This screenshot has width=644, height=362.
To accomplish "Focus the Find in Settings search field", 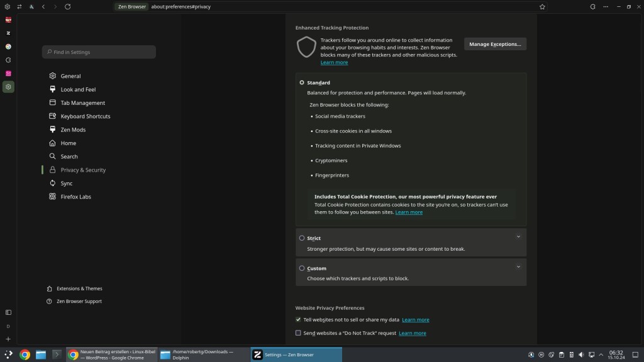I will tap(99, 52).
